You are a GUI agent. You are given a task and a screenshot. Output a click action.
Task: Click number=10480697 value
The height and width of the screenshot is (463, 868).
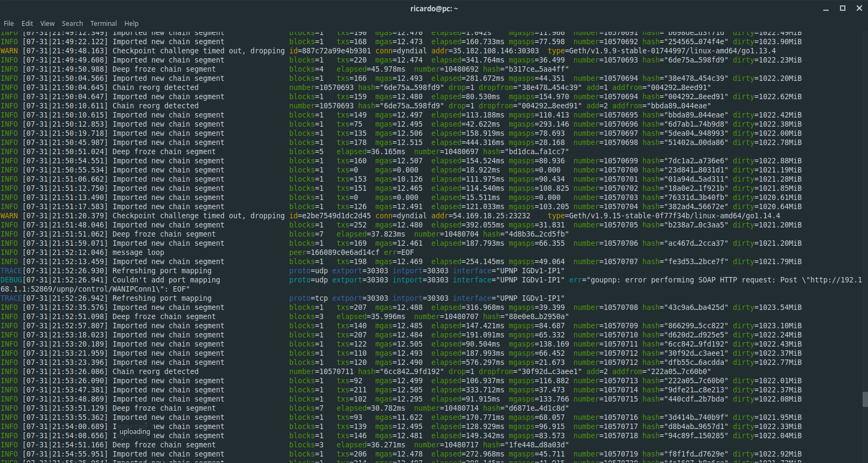(x=446, y=151)
